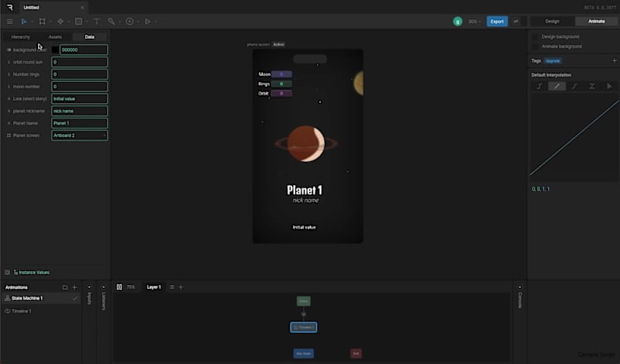Toggle Animate background checkbox
Viewport: 620px width, 364px height.
535,46
